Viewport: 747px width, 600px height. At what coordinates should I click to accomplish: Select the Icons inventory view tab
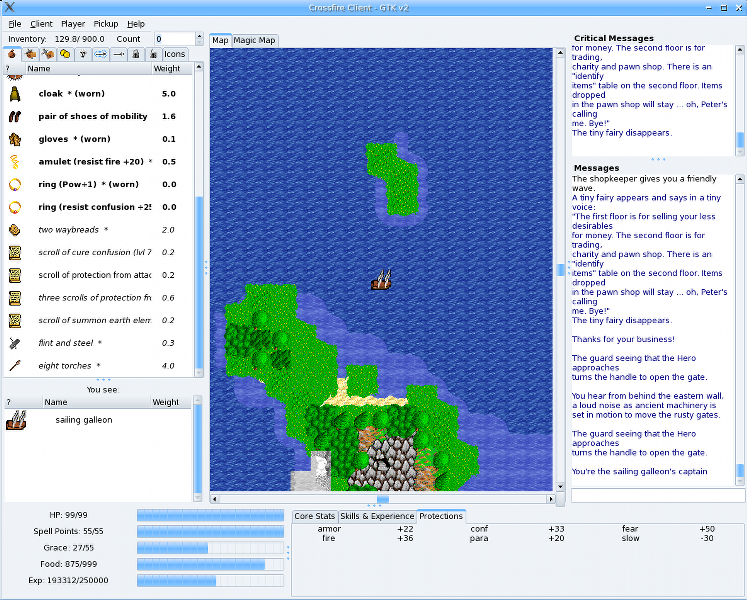point(175,54)
